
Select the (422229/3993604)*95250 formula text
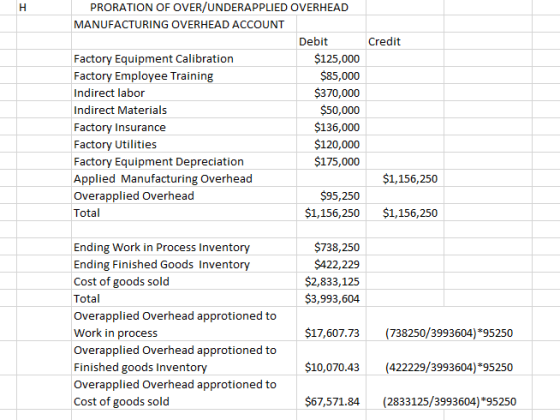[x=449, y=367]
